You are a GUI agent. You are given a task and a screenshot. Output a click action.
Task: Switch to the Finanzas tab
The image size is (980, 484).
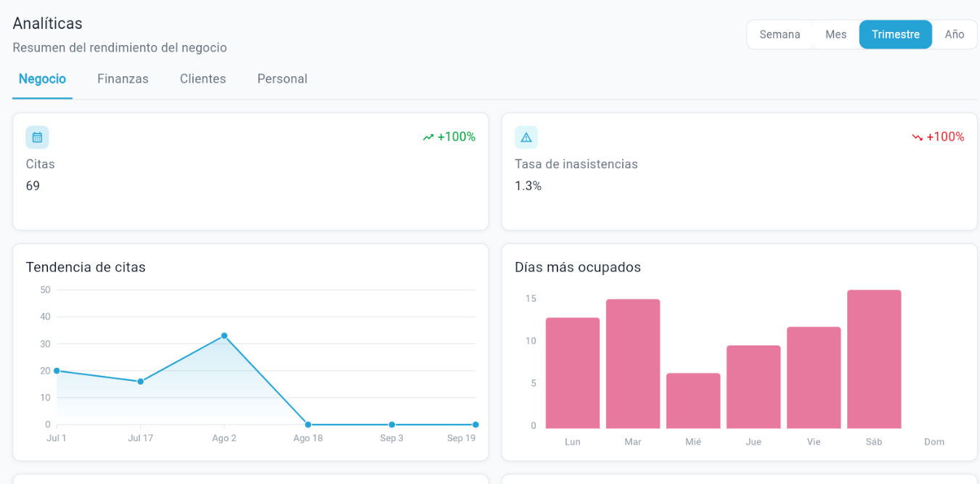123,79
